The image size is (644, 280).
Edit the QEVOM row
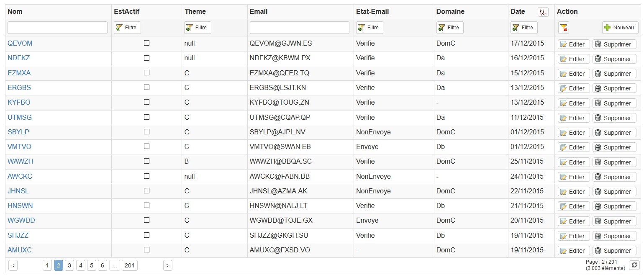[574, 44]
